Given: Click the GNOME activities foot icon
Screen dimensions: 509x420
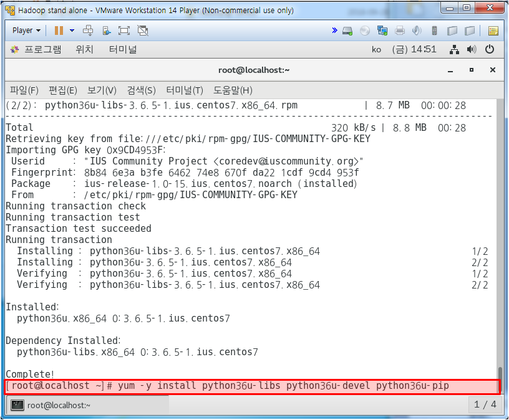Looking at the screenshot, I should tap(14, 50).
